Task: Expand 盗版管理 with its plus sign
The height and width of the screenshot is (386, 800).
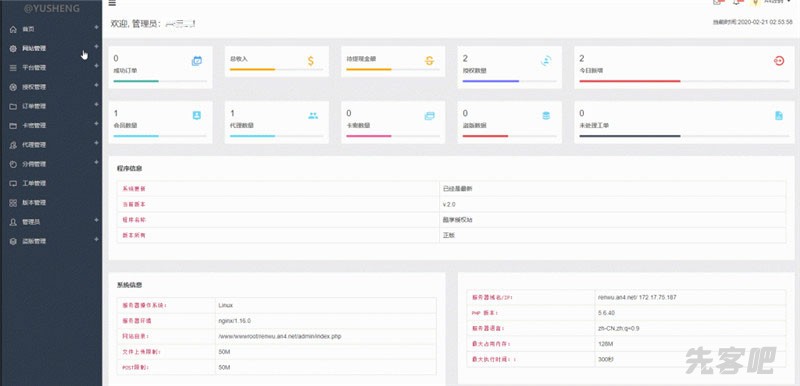Action: point(96,239)
